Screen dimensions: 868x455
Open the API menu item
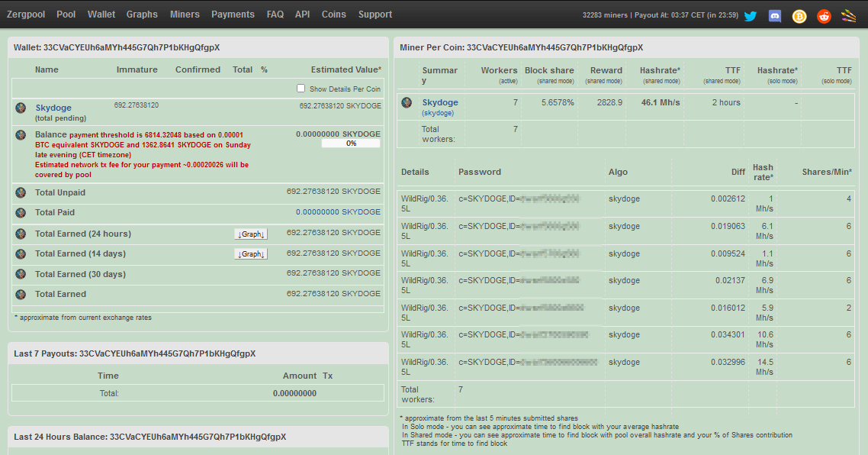(x=302, y=15)
